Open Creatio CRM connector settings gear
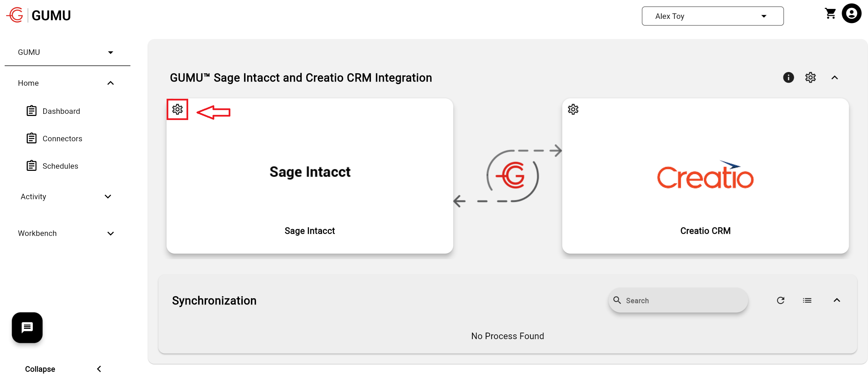Screen dimensions: 868x382 573,109
